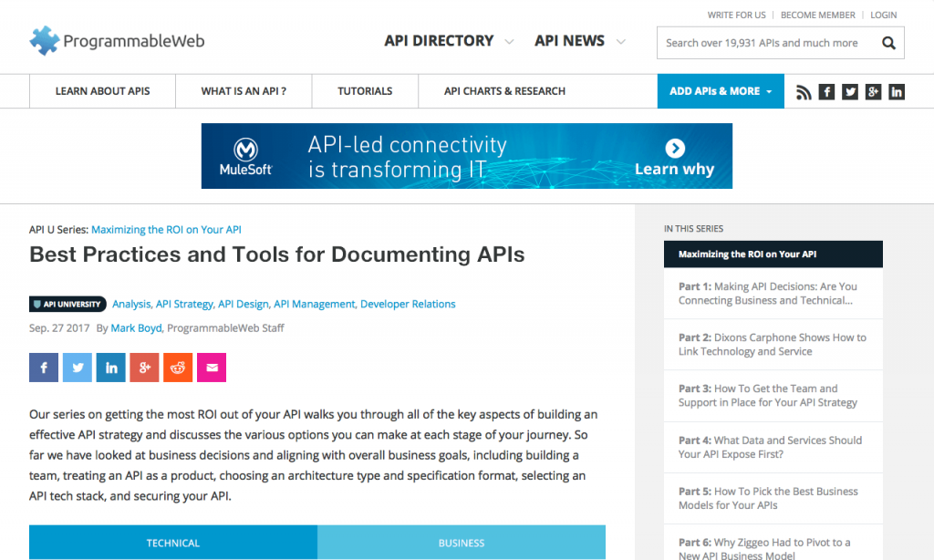Open the RSS feed icon
The width and height of the screenshot is (934, 560).
tap(804, 91)
